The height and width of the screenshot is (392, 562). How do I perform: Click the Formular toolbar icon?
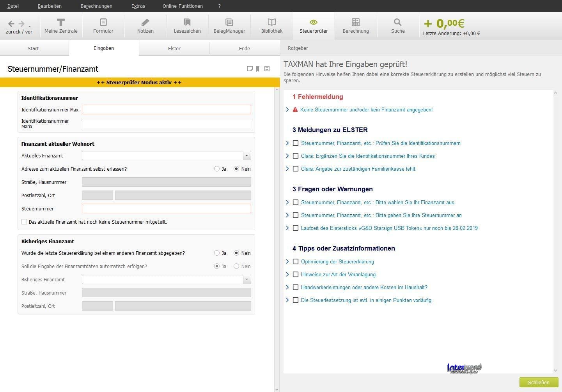[x=103, y=26]
